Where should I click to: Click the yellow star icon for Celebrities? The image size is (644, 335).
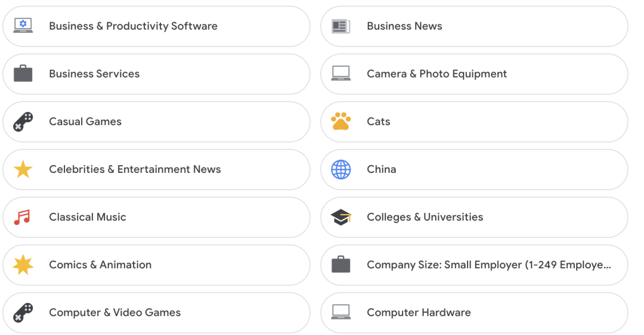click(23, 169)
